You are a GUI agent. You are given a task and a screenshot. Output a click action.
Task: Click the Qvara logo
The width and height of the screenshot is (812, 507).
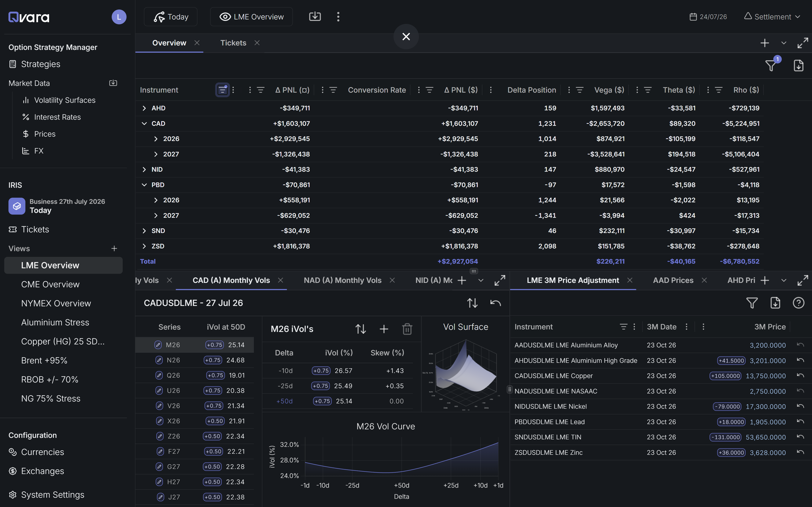(29, 17)
